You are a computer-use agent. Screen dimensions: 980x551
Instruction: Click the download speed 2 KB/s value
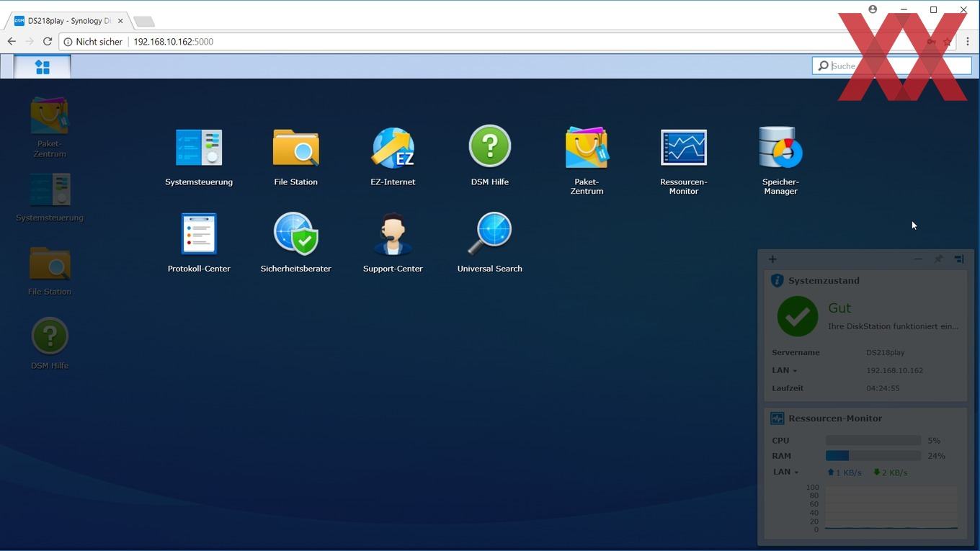pyautogui.click(x=890, y=472)
